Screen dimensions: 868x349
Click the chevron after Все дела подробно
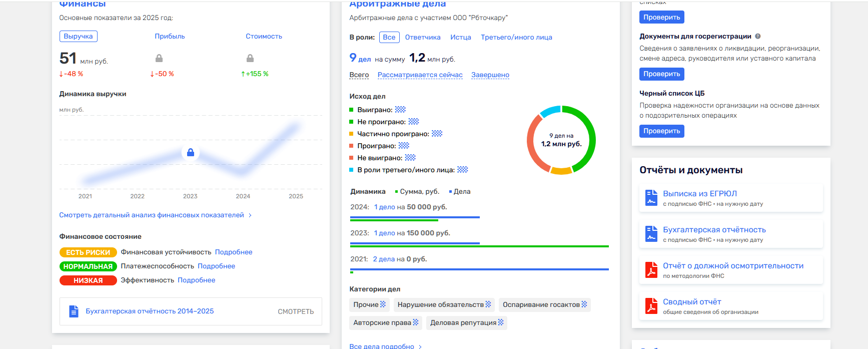420,346
